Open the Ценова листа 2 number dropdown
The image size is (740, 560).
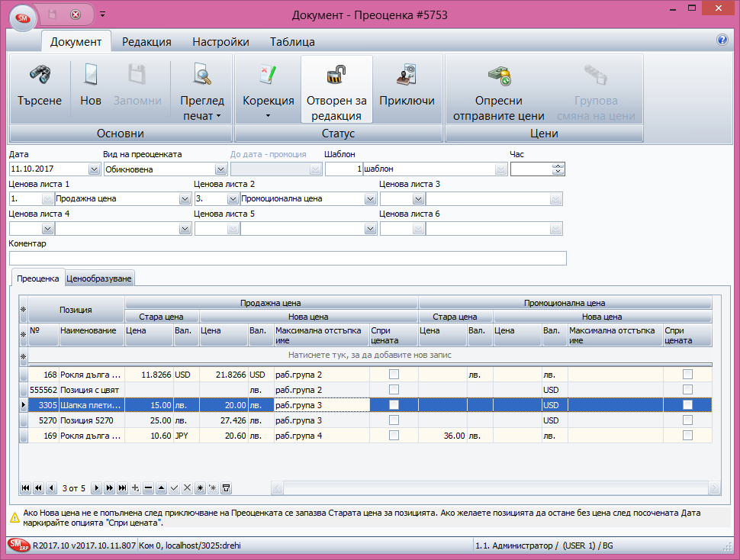point(233,199)
